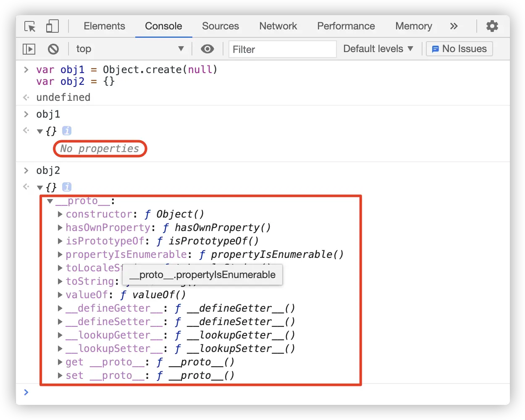Click the 'f hasOwnProperty()' value

(216, 228)
